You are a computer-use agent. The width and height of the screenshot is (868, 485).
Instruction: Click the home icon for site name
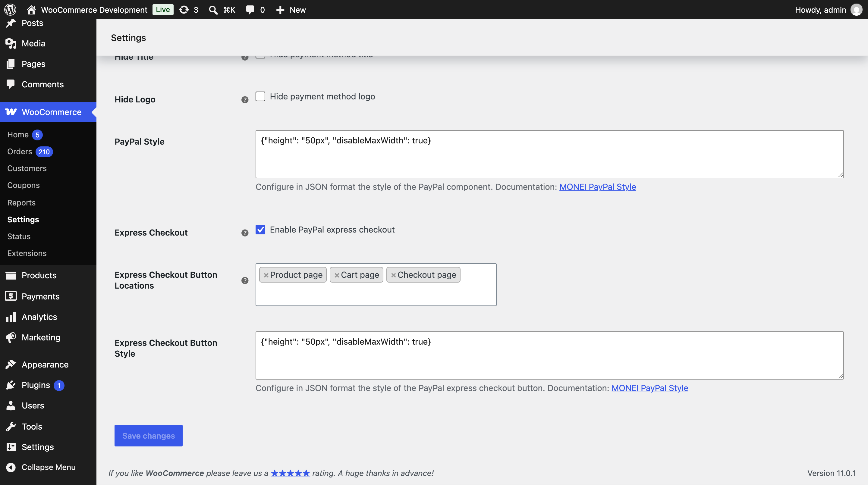31,10
